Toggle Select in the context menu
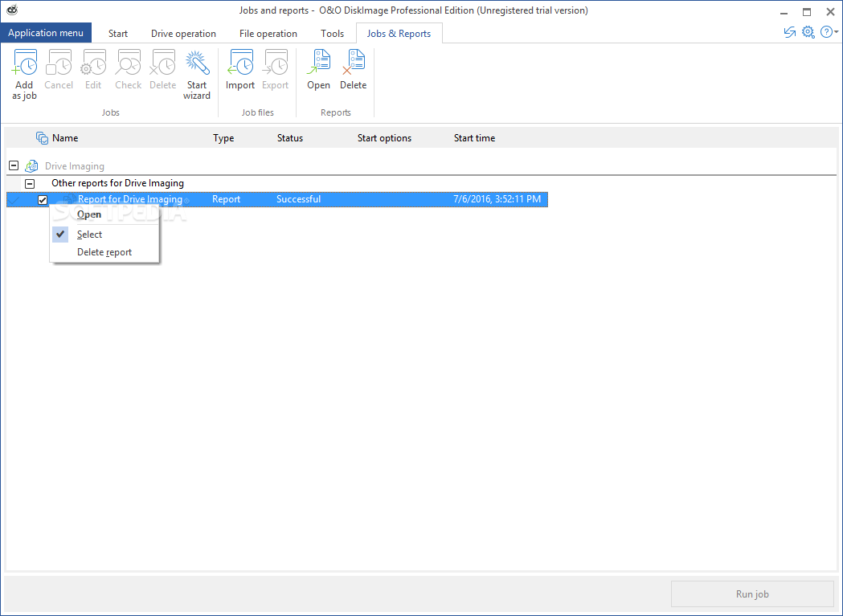The height and width of the screenshot is (616, 843). pos(104,235)
